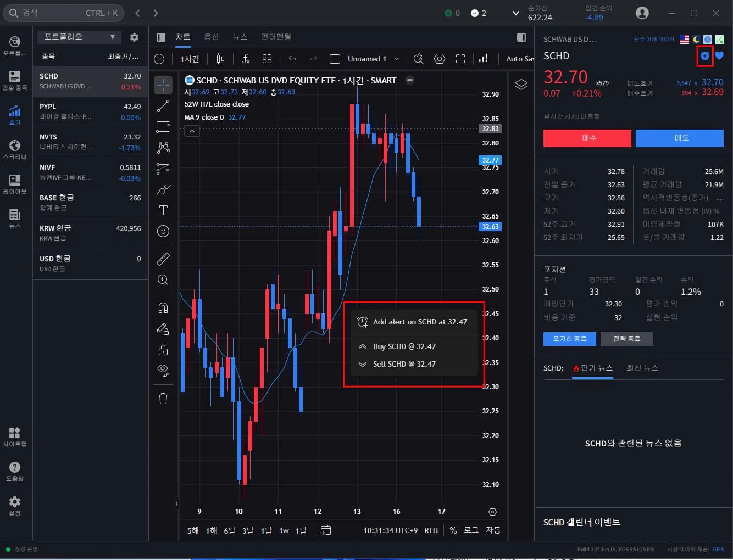This screenshot has width=733, height=560.
Task: Open the 1시간 interval selector
Action: pyautogui.click(x=190, y=59)
